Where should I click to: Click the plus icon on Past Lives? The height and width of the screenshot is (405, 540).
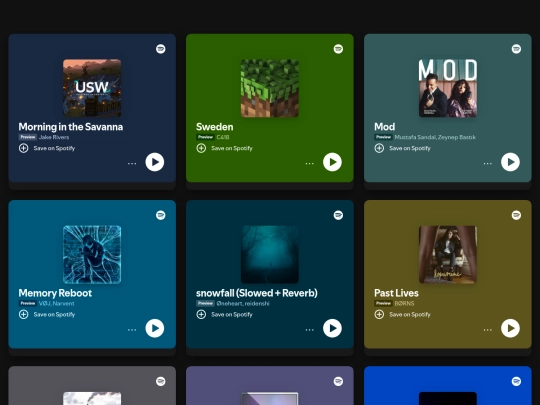click(379, 314)
